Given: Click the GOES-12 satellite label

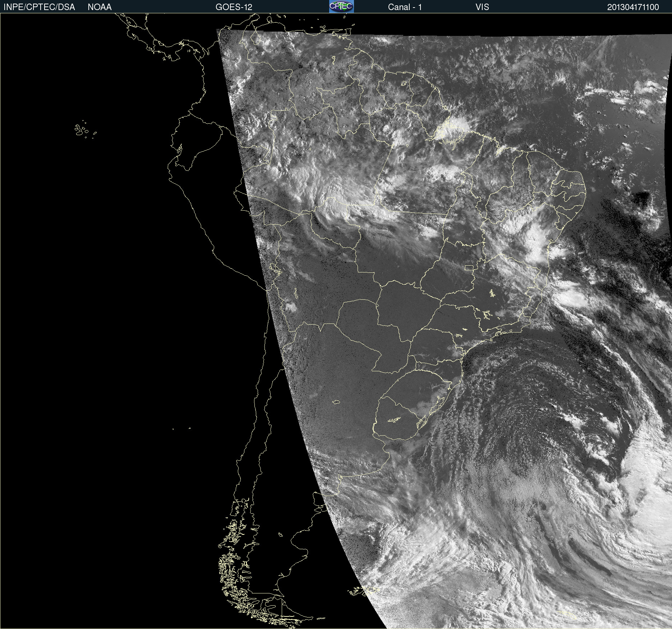Looking at the screenshot, I should 234,7.
